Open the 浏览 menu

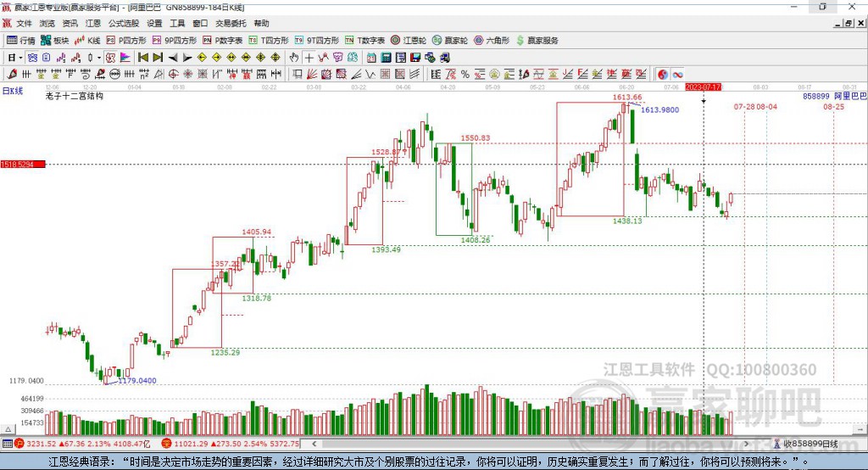click(47, 23)
